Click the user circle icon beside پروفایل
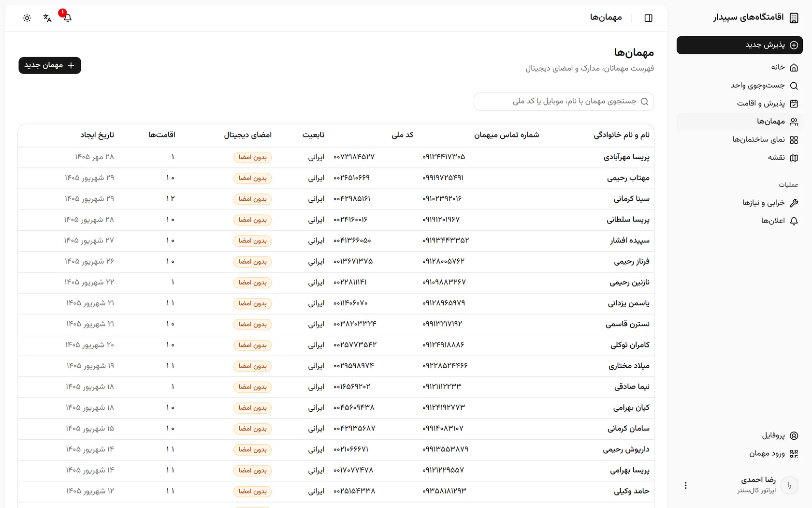The image size is (812, 508). (794, 435)
